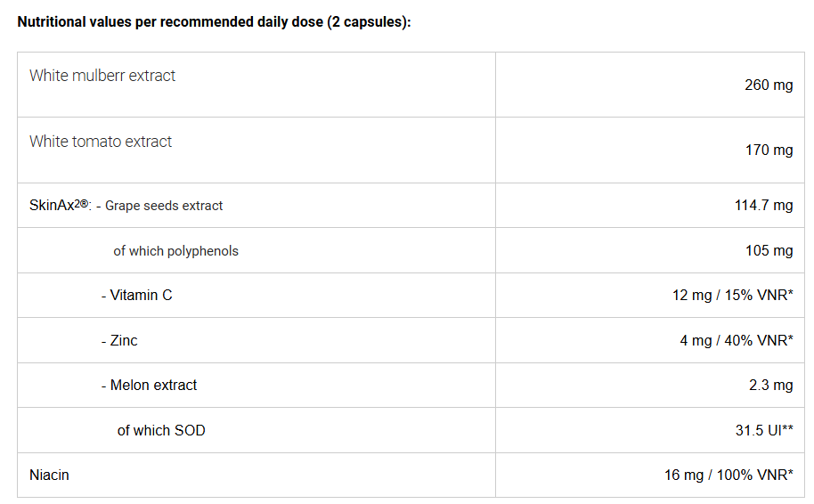
Task: Click the 16 mg / 100% VNR value
Action: point(729,475)
